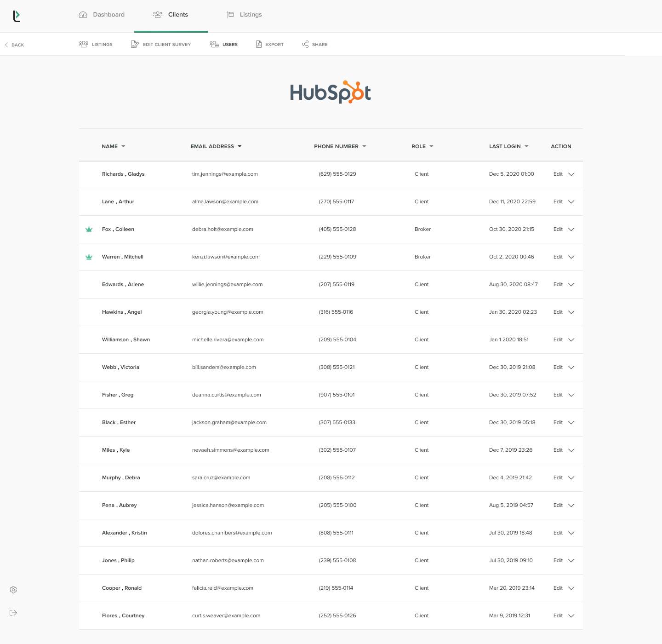Click the Users gear-people icon
Screen dimensions: 662x644
214,44
